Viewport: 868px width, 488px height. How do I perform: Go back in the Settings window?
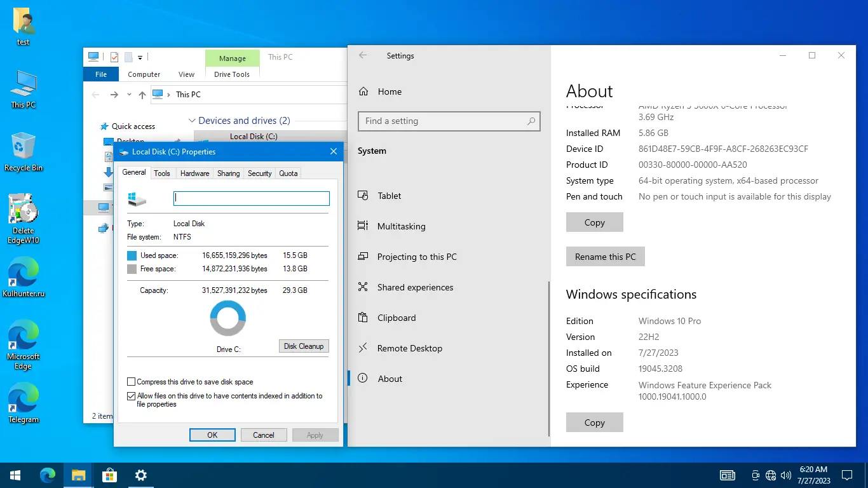click(363, 56)
